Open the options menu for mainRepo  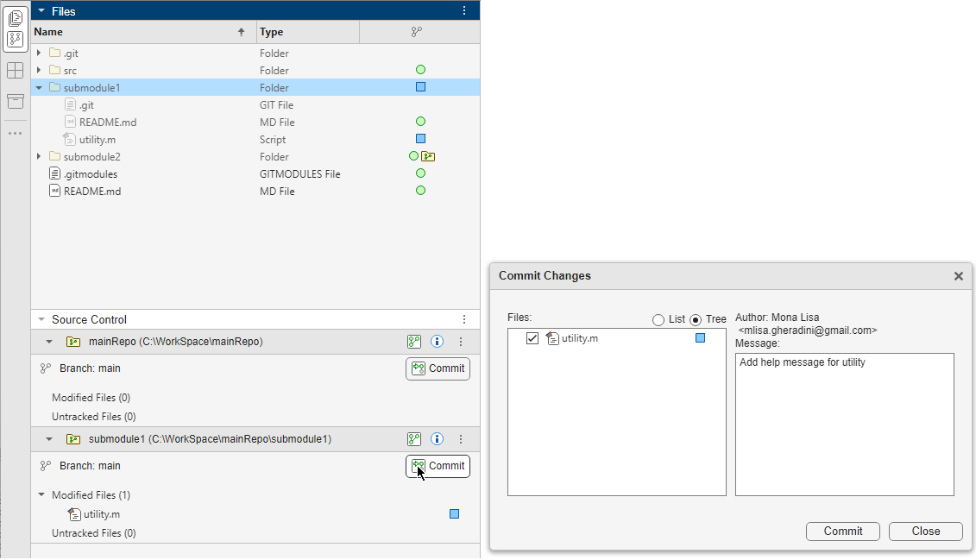coord(460,341)
